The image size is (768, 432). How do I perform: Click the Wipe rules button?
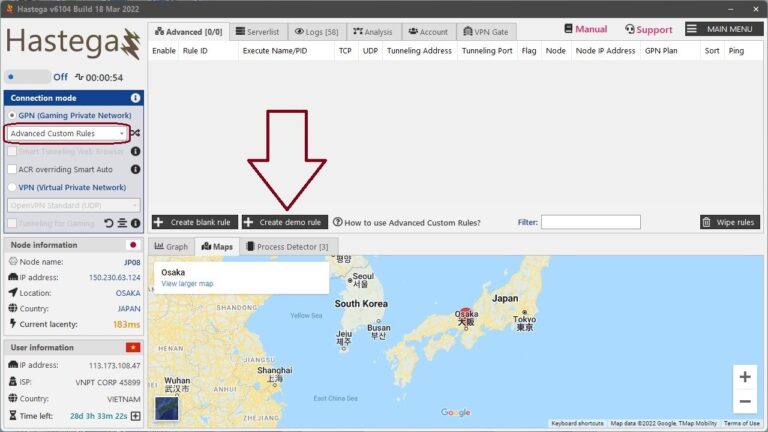(x=730, y=222)
